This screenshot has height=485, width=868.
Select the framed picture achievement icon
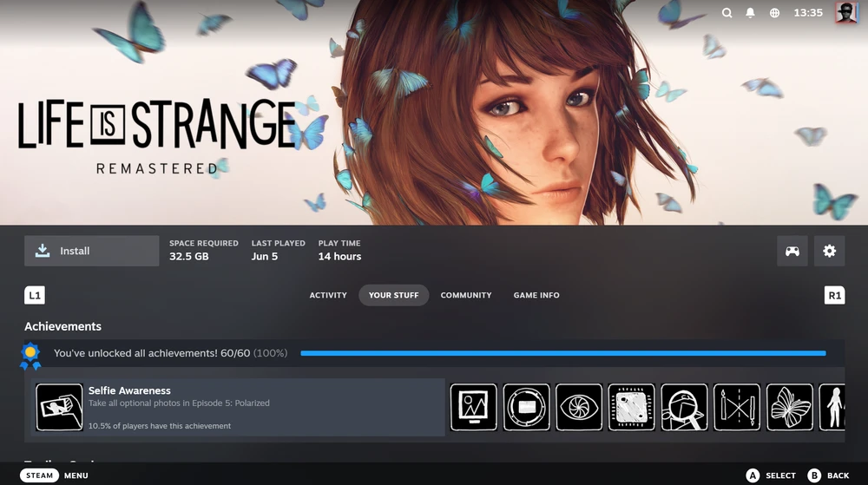474,407
